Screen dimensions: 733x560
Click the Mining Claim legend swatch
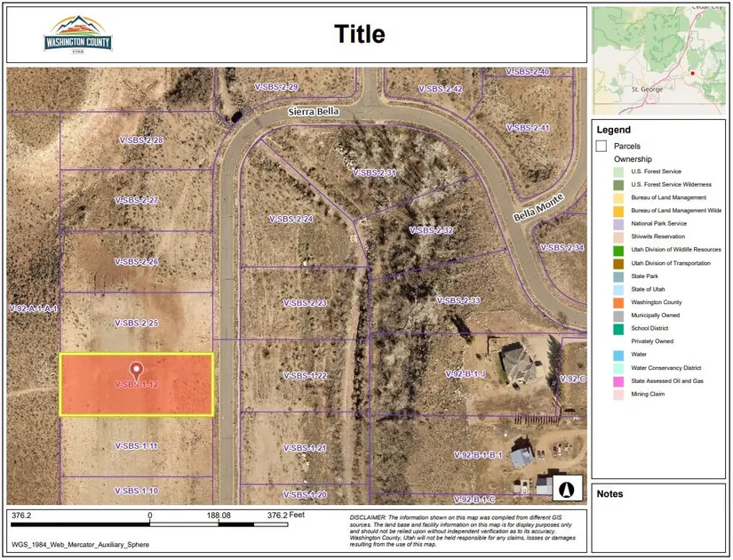pyautogui.click(x=617, y=394)
